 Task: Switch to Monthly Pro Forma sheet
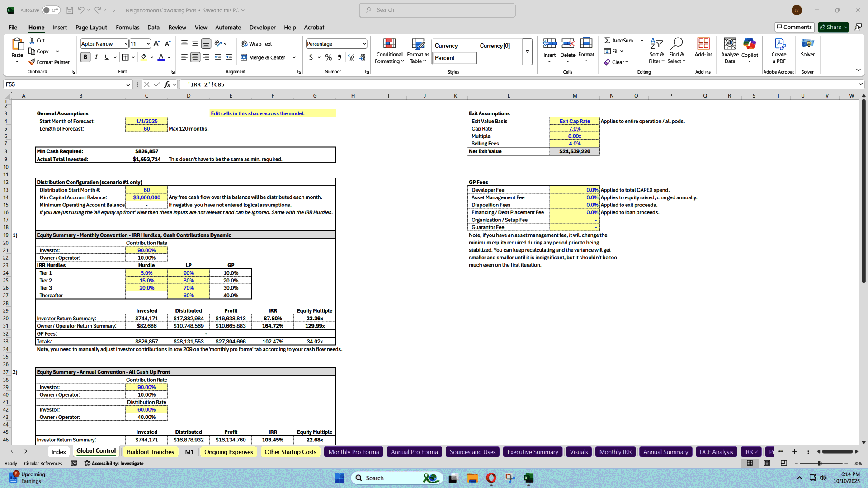click(354, 452)
